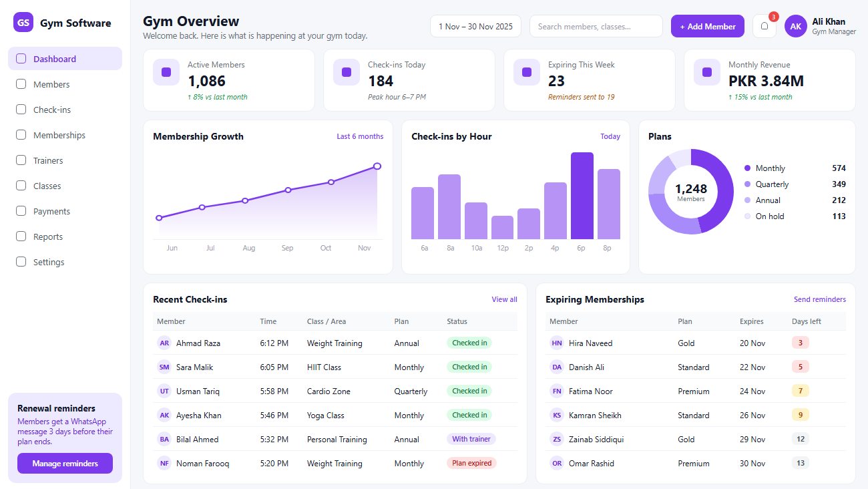Open the date range 1 Nov – 30 Nov 2025
This screenshot has height=489, width=868.
pos(475,26)
